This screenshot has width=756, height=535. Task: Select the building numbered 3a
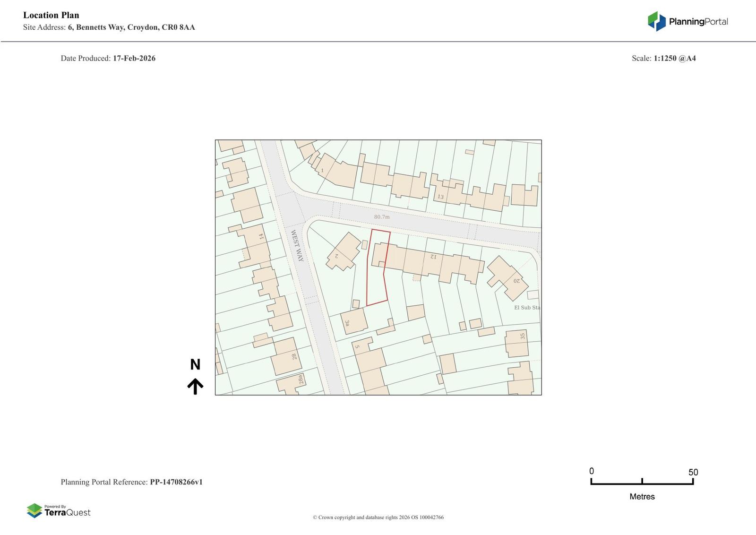tap(354, 321)
